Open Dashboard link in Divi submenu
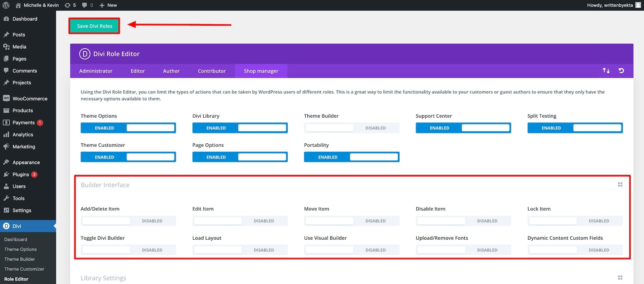This screenshot has width=644, height=284. coord(16,240)
